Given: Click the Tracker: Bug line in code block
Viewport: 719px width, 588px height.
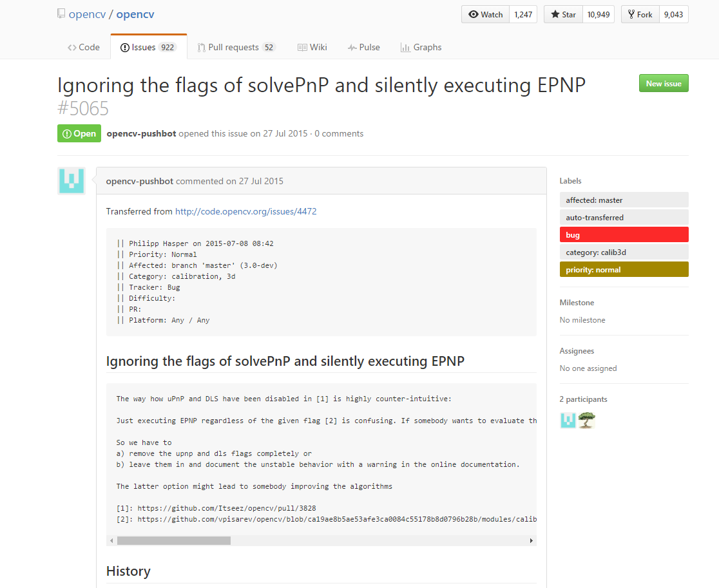Looking at the screenshot, I should [x=149, y=287].
